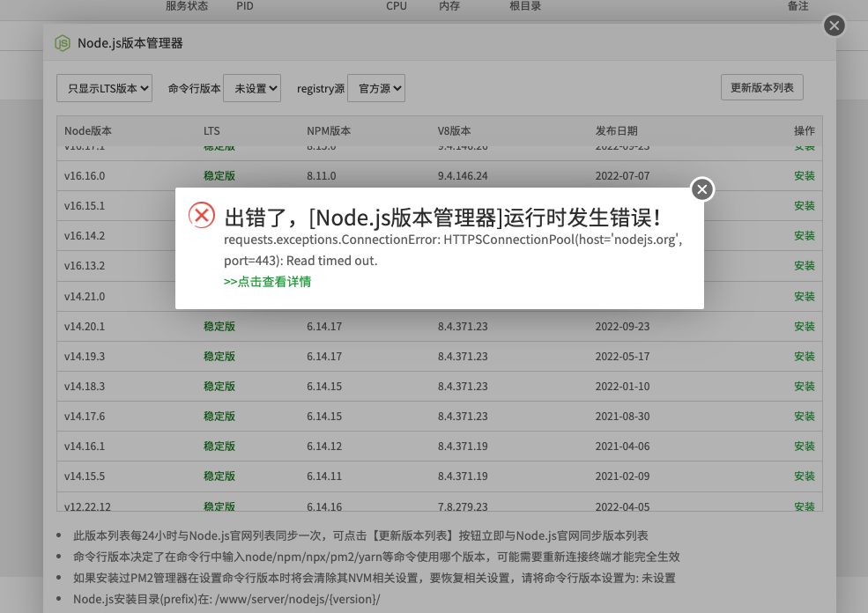Close the error dialog with X button
Viewport: 868px width, 613px height.
click(x=702, y=189)
